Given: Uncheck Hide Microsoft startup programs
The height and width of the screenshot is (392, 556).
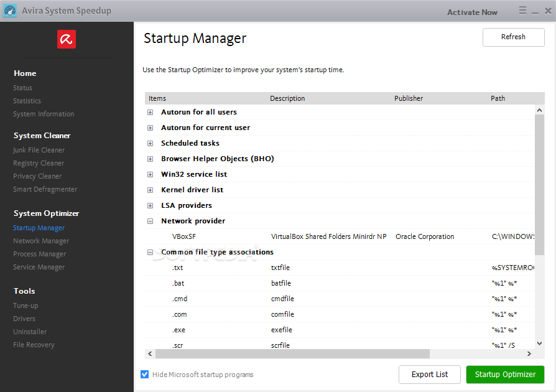Looking at the screenshot, I should (145, 374).
